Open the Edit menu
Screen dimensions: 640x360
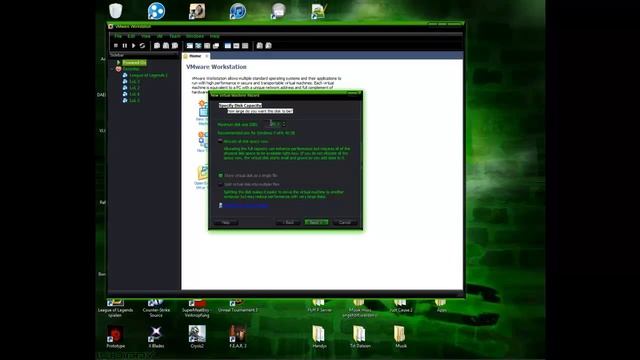tap(131, 36)
